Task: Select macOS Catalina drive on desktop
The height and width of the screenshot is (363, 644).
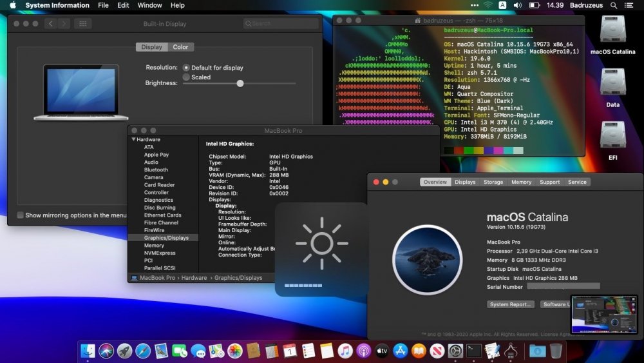Action: point(612,35)
